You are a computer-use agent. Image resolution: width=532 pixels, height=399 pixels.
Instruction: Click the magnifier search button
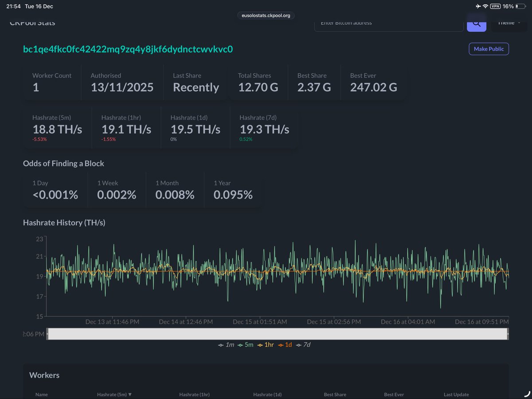(477, 23)
